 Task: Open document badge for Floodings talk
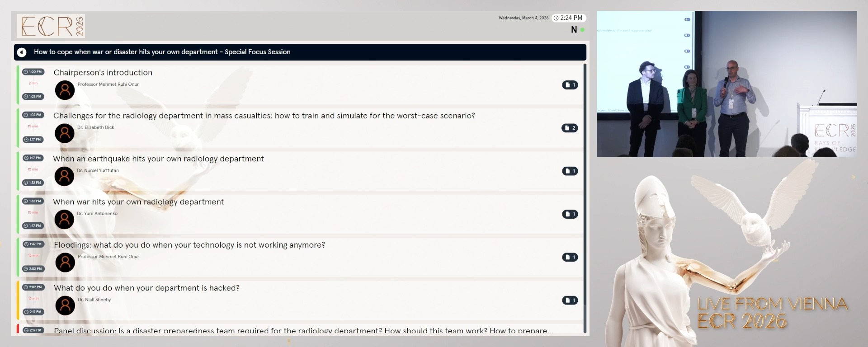[570, 257]
